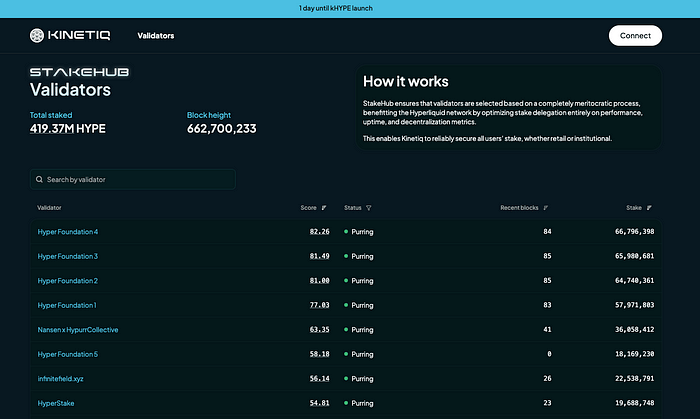Click the 77.03 score value
The height and width of the screenshot is (419, 700).
coord(320,305)
